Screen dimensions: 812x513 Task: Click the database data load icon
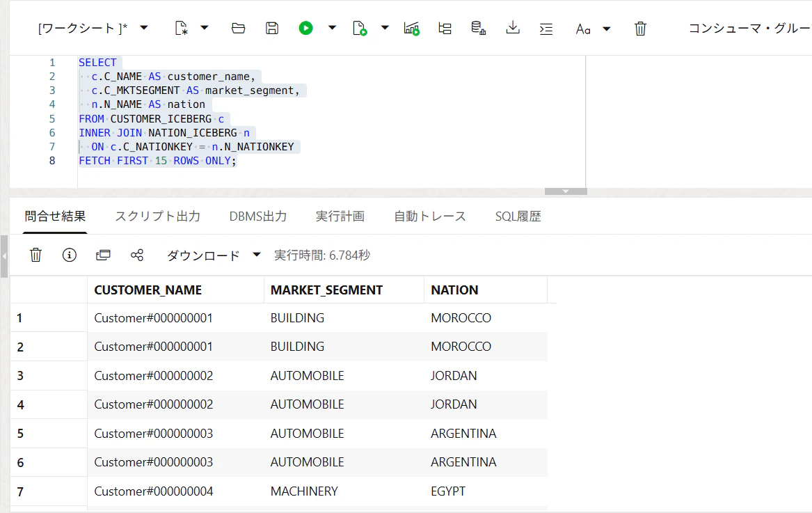pos(479,28)
